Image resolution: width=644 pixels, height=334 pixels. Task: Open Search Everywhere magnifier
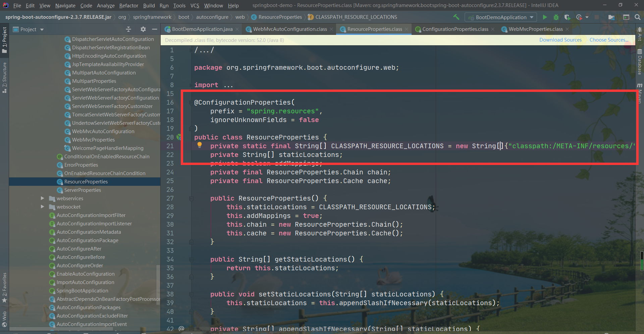[638, 17]
